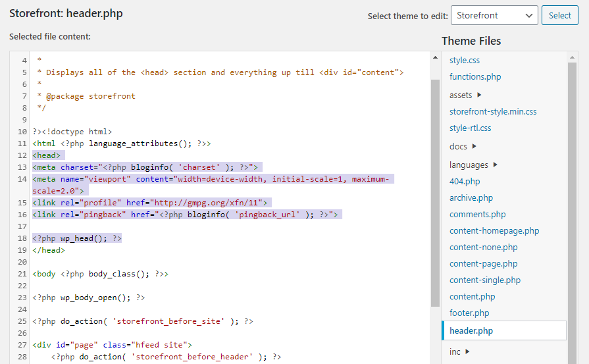This screenshot has height=364, width=589.
Task: Click the wp_body_open() code line
Action: 89,298
